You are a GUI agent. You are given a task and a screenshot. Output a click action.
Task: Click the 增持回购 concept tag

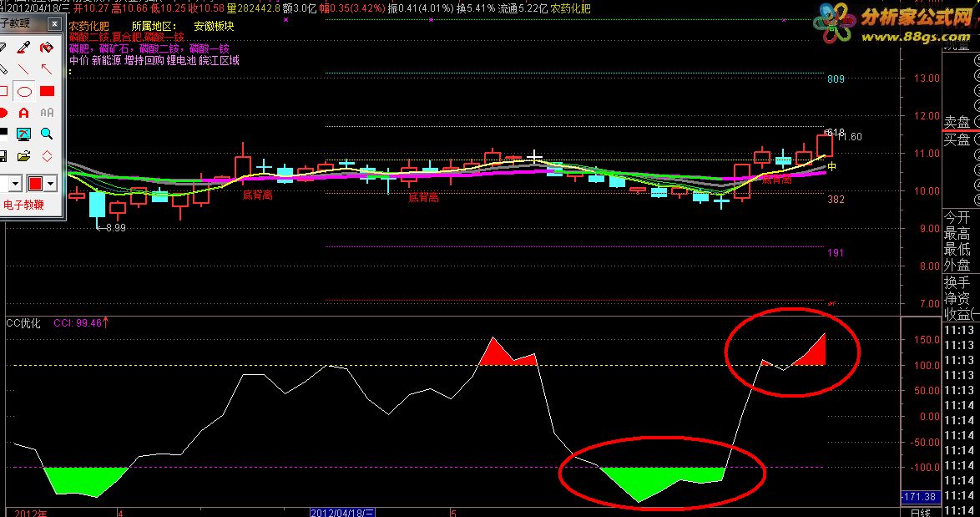point(144,61)
